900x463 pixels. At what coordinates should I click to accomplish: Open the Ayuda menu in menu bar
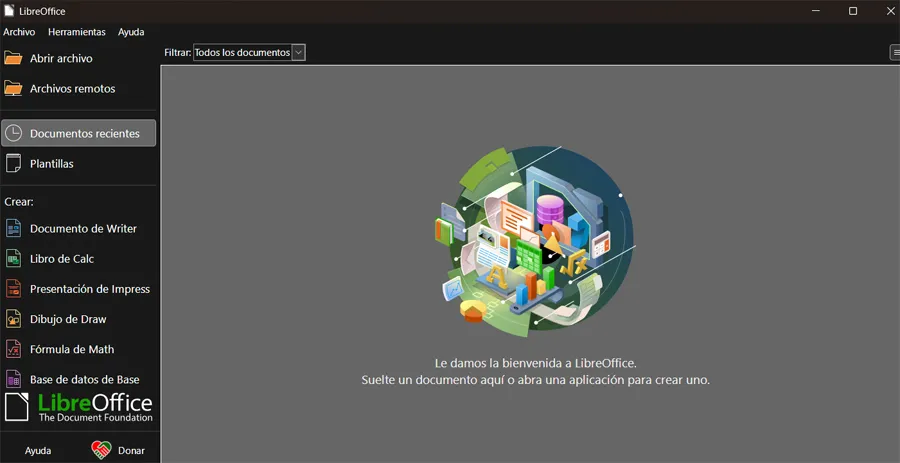131,32
